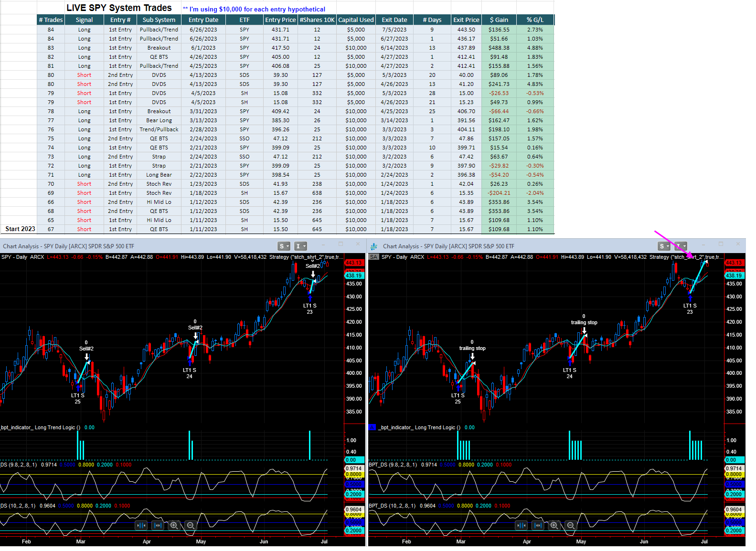Open the S dropdown on left chart

click(x=284, y=246)
